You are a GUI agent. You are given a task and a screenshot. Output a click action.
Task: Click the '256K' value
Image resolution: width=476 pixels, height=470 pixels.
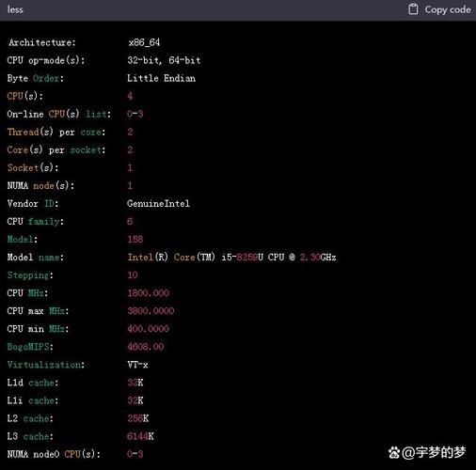[x=138, y=418]
